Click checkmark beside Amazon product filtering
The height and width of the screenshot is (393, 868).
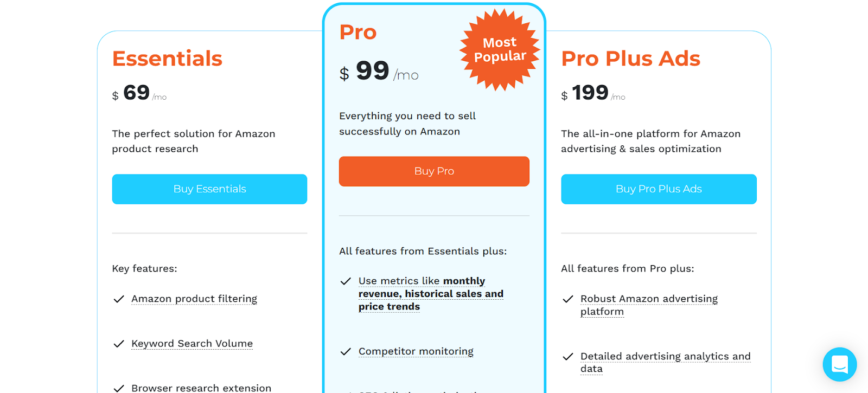point(119,299)
